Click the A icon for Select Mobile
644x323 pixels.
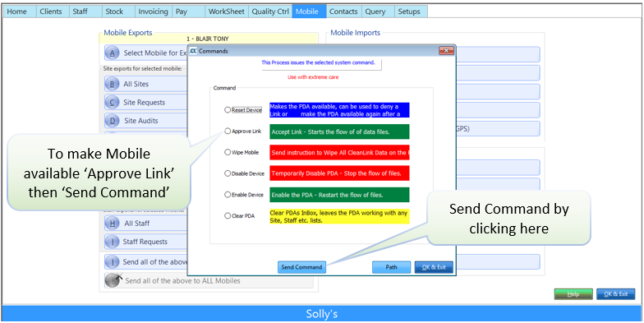[x=112, y=53]
